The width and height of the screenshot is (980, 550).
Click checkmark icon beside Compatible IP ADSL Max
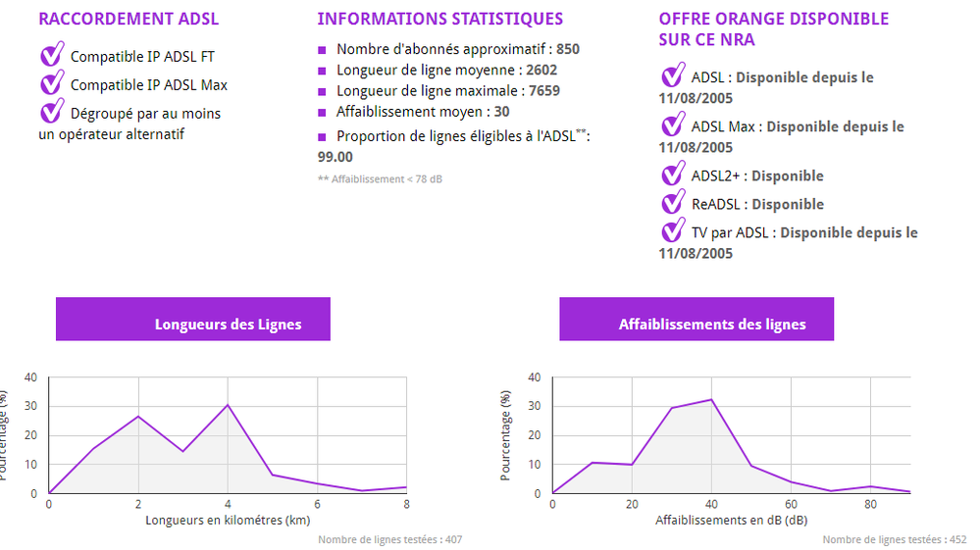(53, 82)
